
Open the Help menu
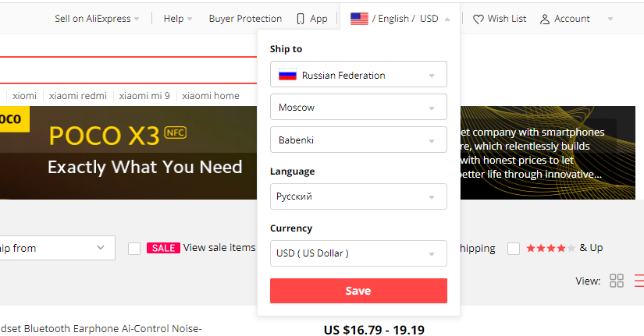pos(178,19)
